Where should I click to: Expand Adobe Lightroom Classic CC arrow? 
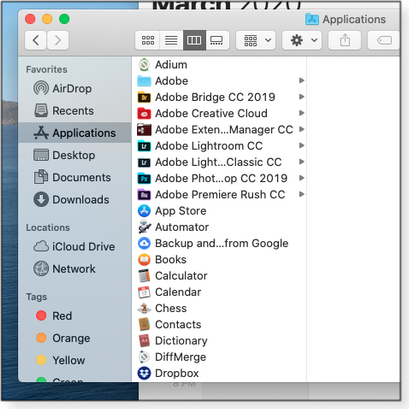(301, 162)
